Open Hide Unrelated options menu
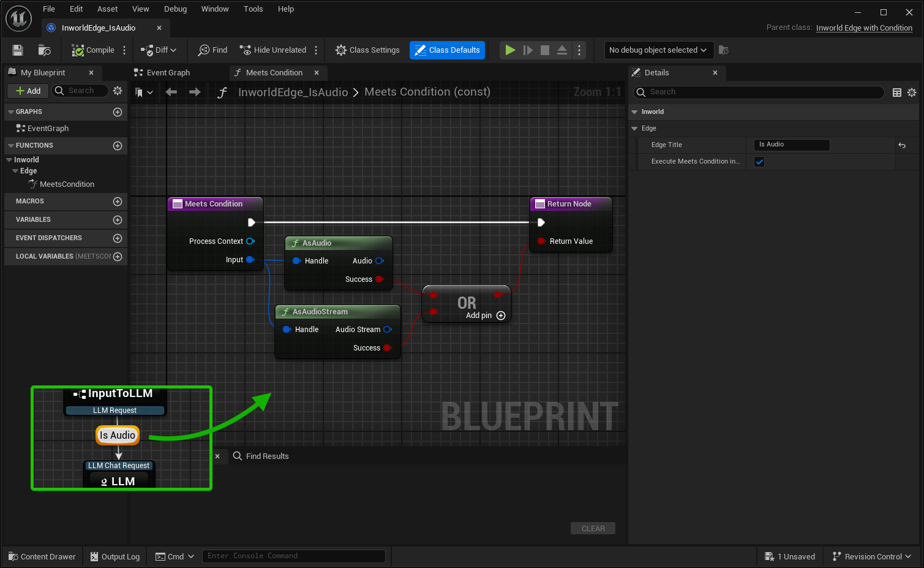 click(x=316, y=50)
